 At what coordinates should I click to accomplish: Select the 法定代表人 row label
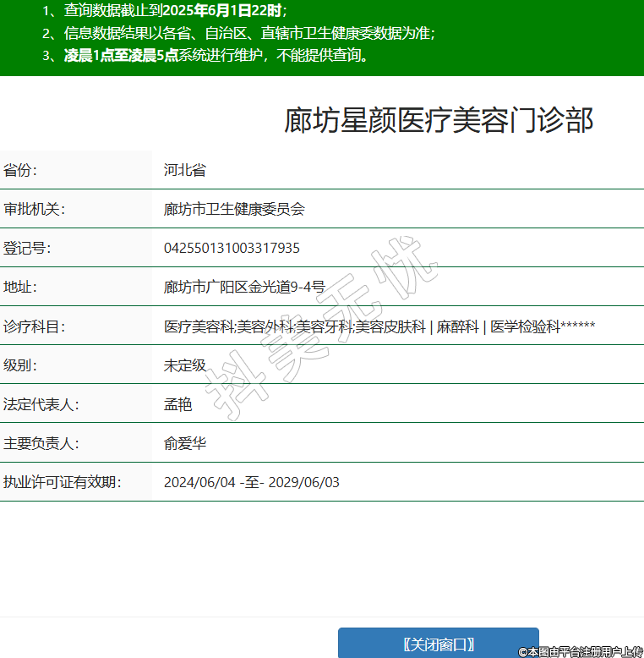tap(41, 404)
